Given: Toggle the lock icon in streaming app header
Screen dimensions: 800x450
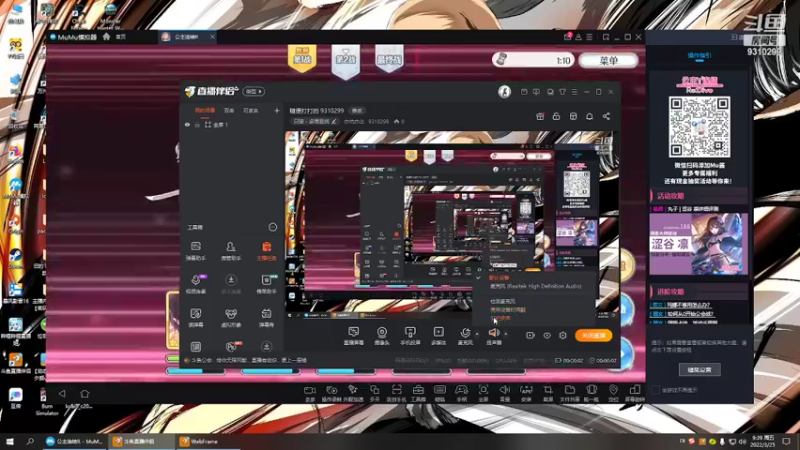Looking at the screenshot, I should click(x=556, y=116).
